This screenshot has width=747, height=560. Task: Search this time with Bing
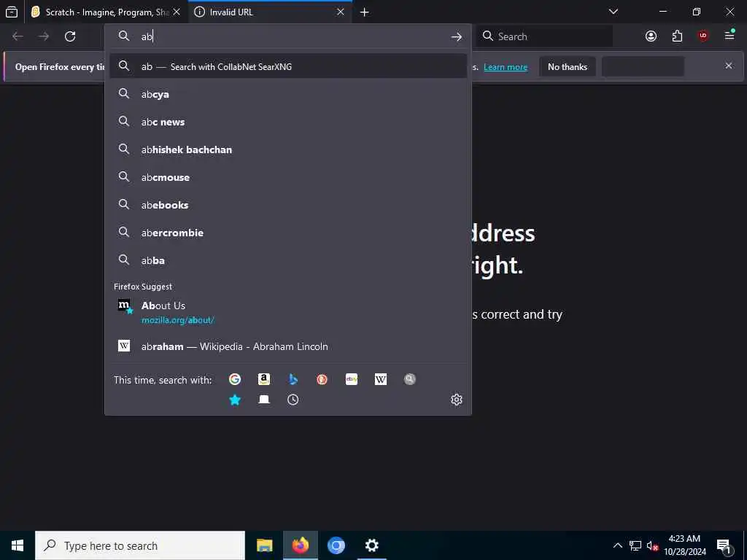(293, 379)
